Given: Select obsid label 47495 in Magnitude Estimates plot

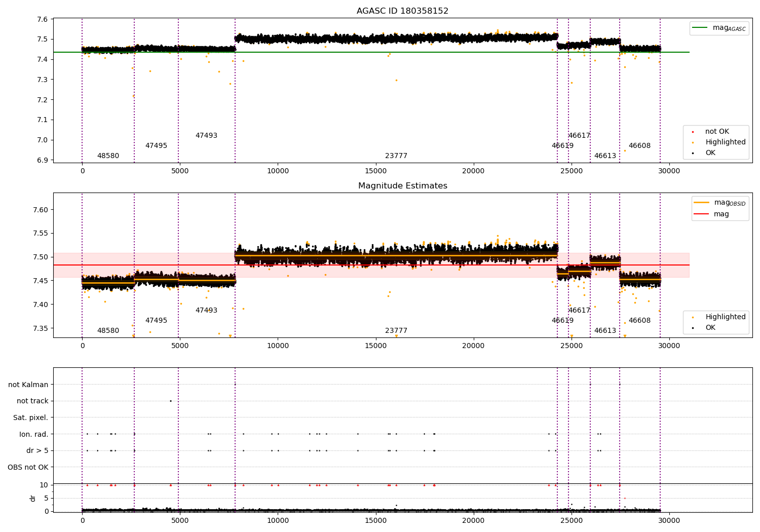Looking at the screenshot, I should pyautogui.click(x=156, y=321).
